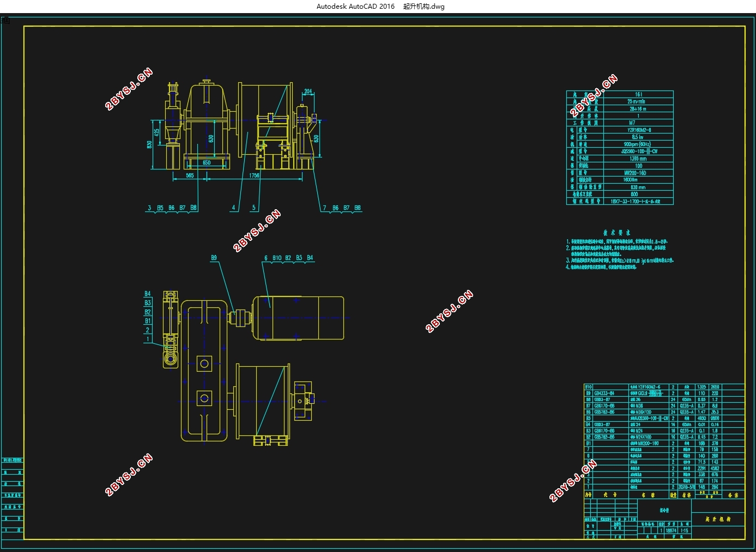Select the 1395 mm center distance value
756x552 pixels.
(x=637, y=158)
